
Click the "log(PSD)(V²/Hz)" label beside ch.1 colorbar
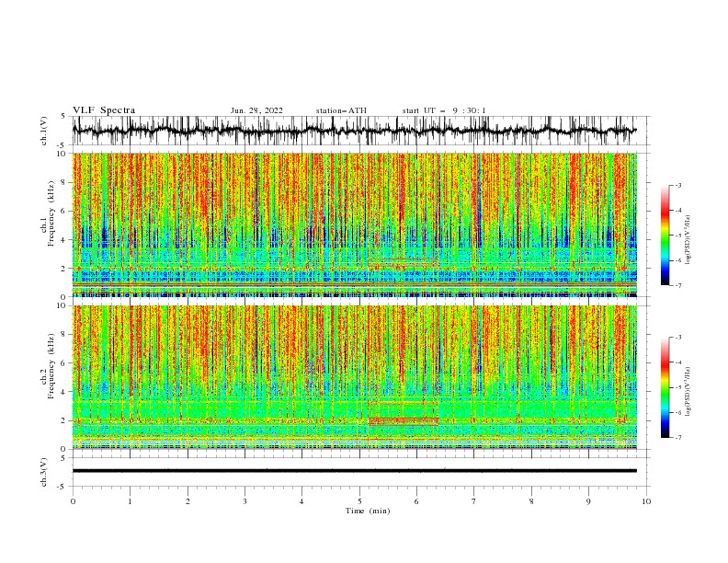pos(688,240)
